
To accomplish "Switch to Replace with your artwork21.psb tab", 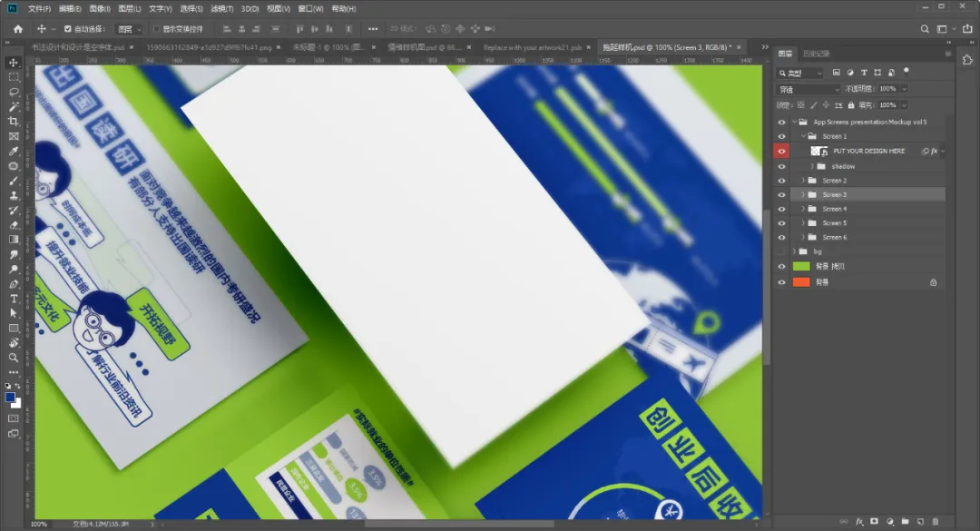I will (533, 47).
